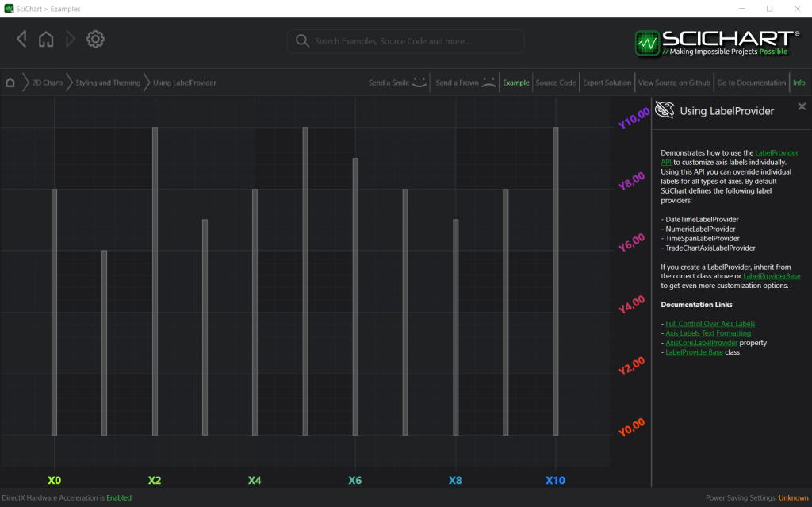The height and width of the screenshot is (507, 812).
Task: Open the Full Control Over Axis Labels link
Action: [710, 323]
